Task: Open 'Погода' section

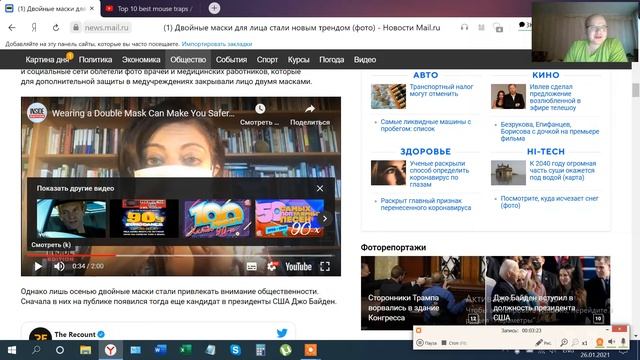Action: coord(331,60)
